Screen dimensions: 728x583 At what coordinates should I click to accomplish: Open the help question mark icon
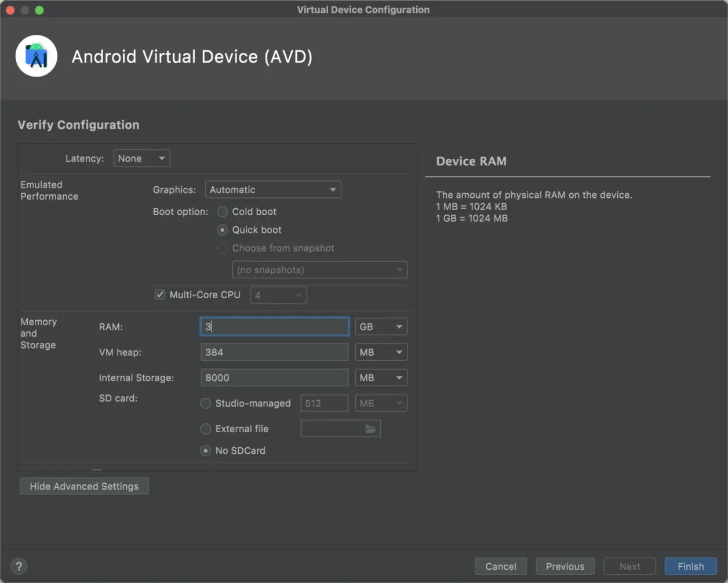[x=19, y=567]
